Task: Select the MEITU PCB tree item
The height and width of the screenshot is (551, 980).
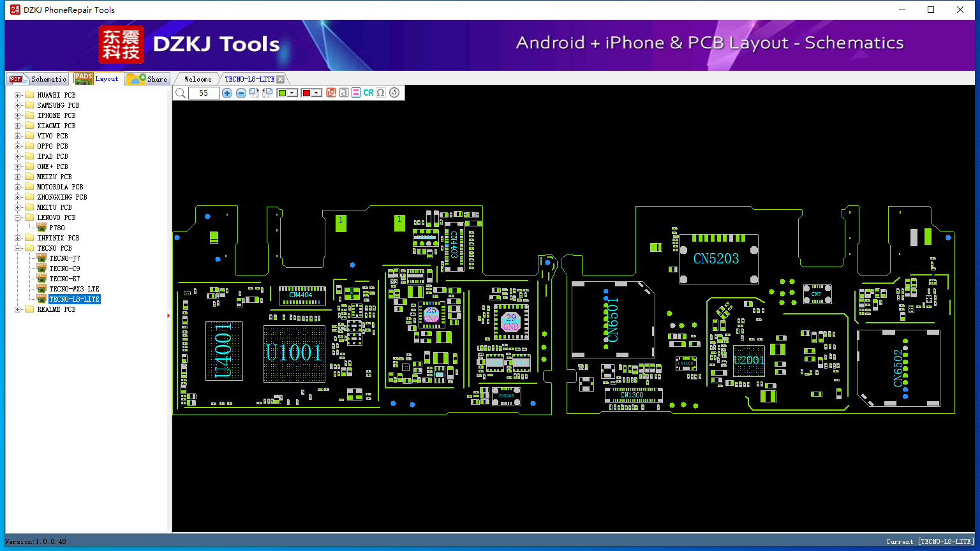Action: [54, 208]
